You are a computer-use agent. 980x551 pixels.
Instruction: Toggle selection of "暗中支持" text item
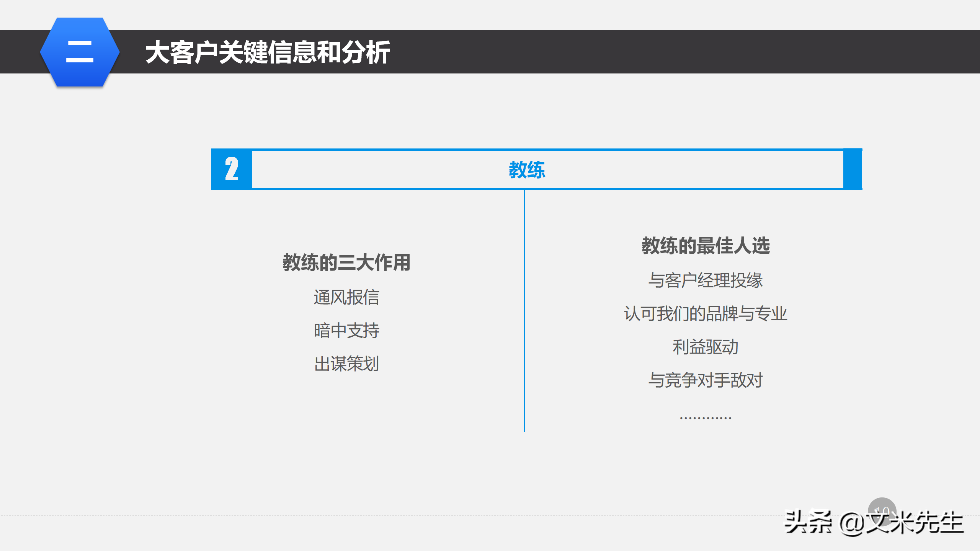point(346,330)
